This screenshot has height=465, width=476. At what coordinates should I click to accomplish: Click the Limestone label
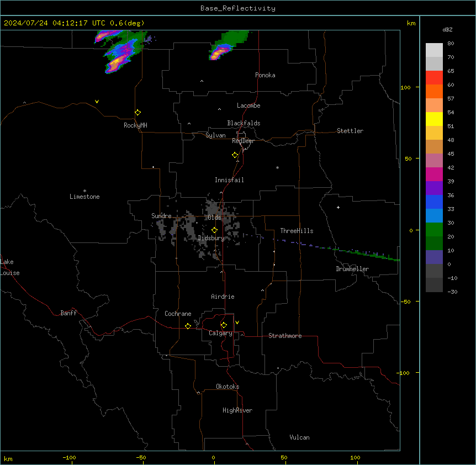(84, 197)
